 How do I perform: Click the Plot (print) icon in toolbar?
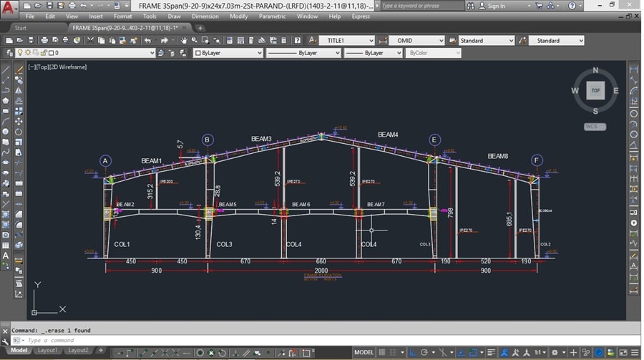point(44,40)
